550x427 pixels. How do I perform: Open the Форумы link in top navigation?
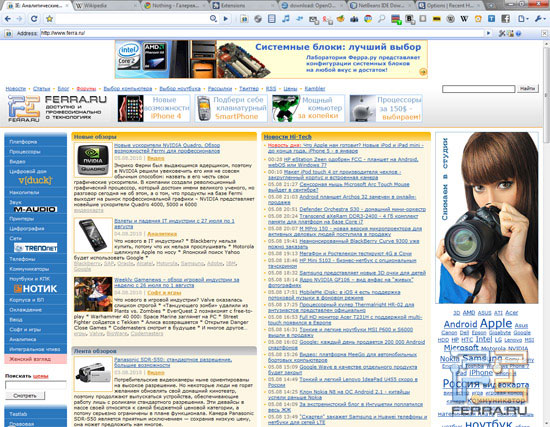[86, 88]
